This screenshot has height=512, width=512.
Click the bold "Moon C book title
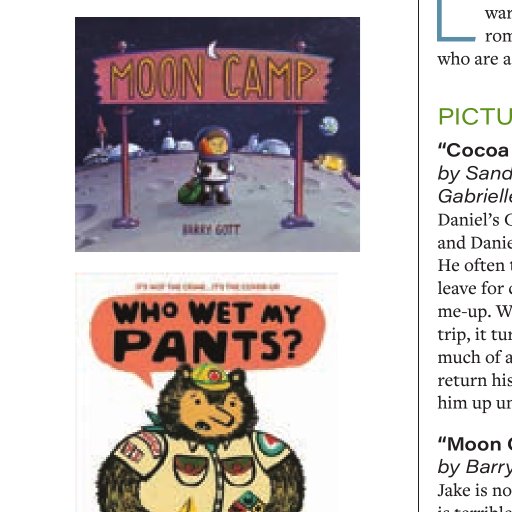475,444
